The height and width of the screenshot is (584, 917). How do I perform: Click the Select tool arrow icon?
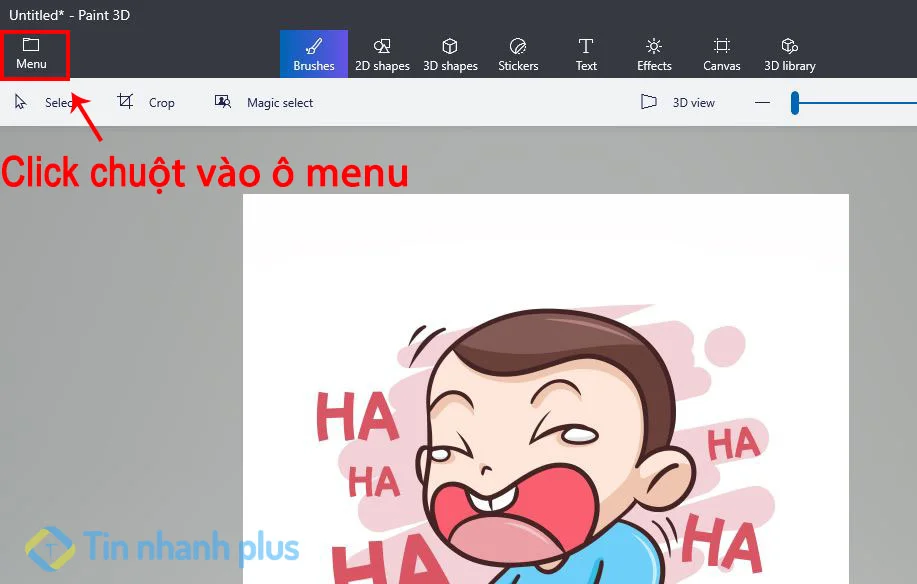[x=18, y=101]
